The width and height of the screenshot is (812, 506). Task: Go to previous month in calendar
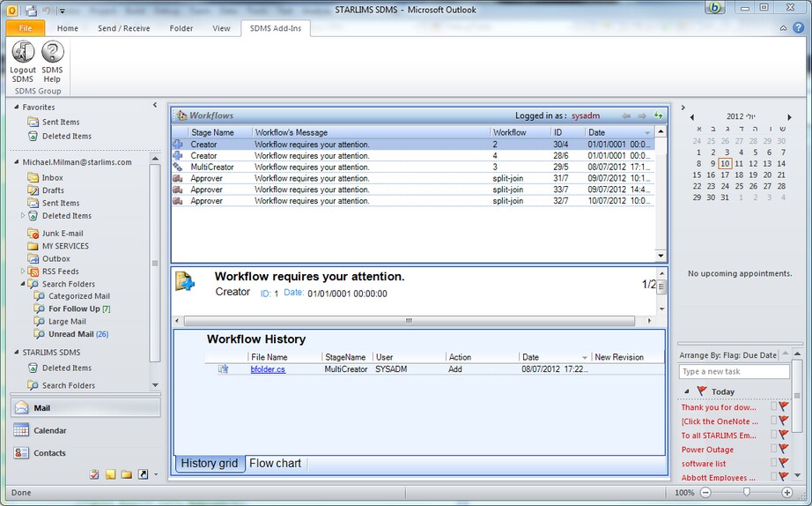[692, 117]
